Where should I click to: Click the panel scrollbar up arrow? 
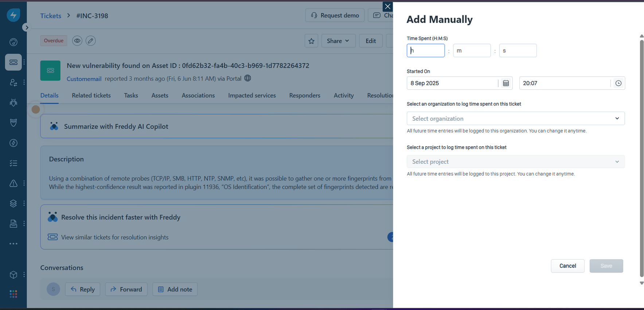[x=641, y=36]
